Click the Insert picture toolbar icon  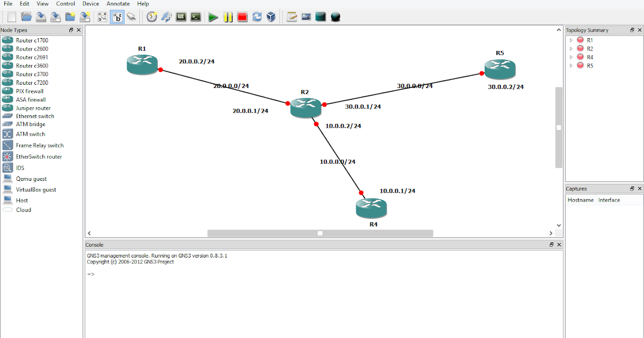pyautogui.click(x=306, y=17)
